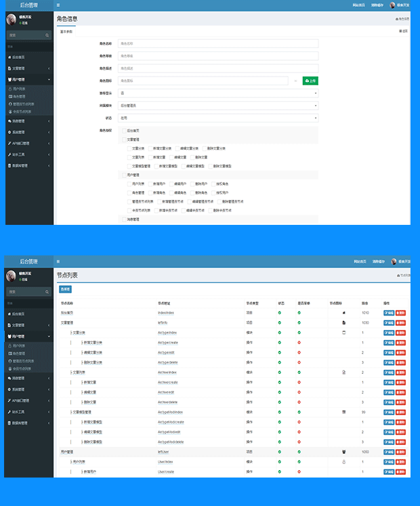Screen dimensions: 420x506
Task: Check 文章管理 permission group checkbox
Action: tap(124, 140)
